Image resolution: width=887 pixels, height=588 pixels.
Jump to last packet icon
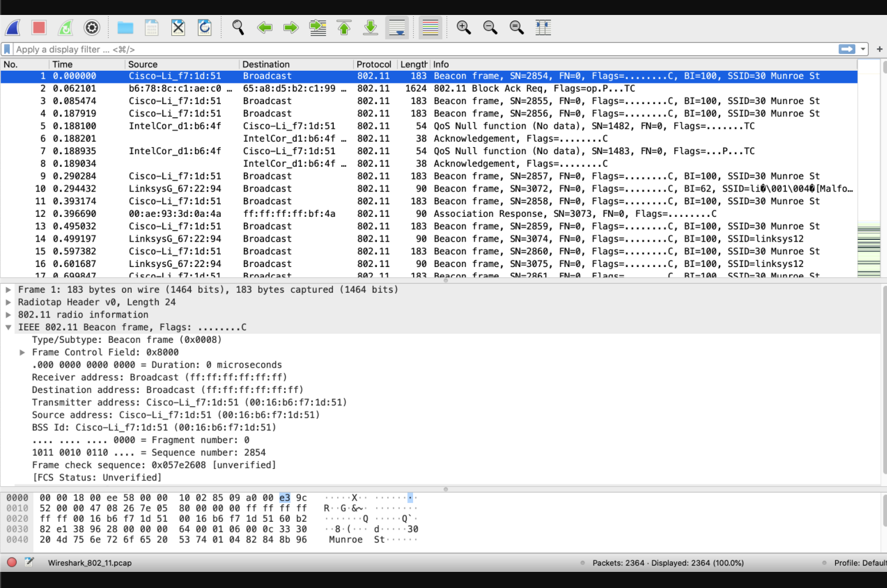click(370, 28)
